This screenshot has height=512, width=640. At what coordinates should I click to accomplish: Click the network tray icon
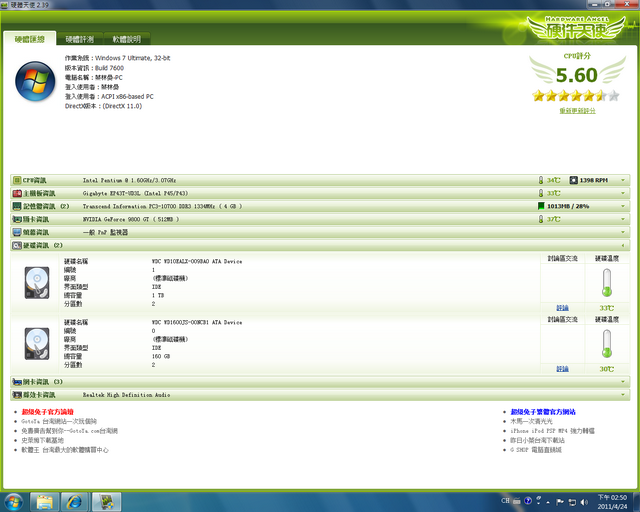point(572,502)
